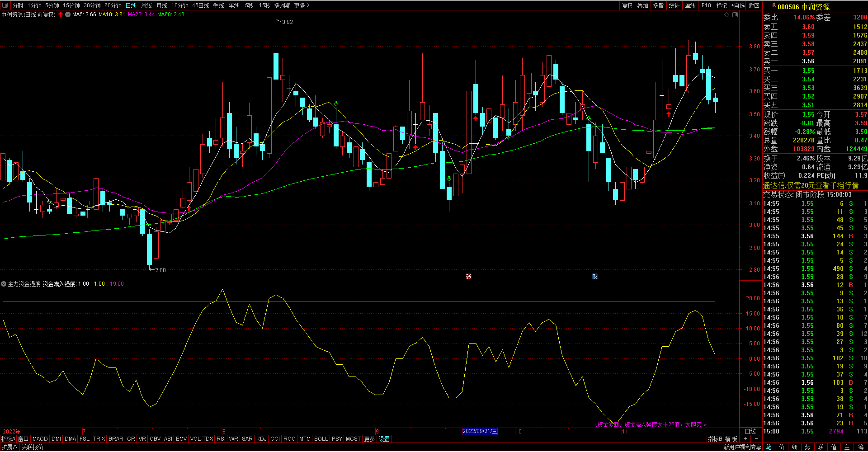The image size is (868, 452).
Task: Zoom out chart with the − button
Action: pyautogui.click(x=756, y=439)
